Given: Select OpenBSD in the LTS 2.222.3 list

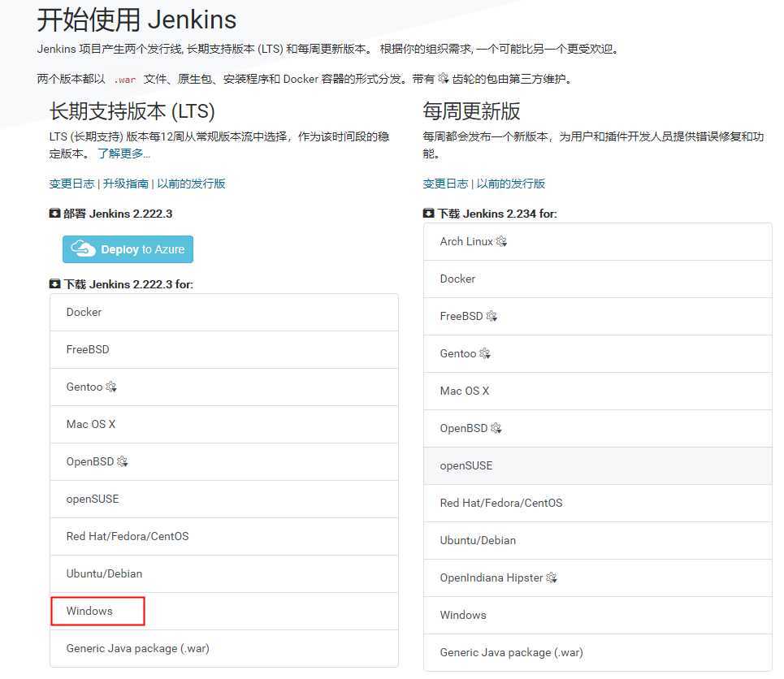Looking at the screenshot, I should [x=224, y=461].
